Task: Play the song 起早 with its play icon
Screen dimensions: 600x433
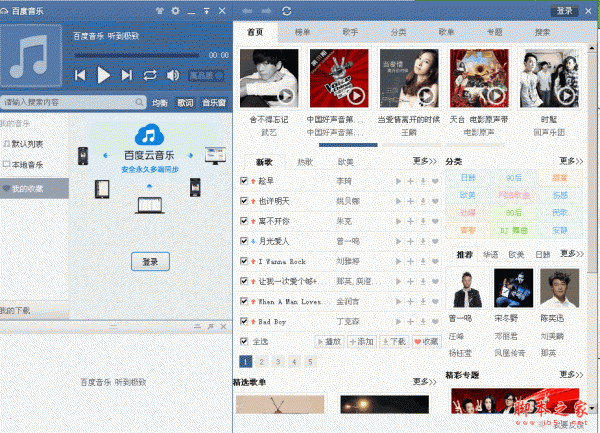Action: (x=398, y=181)
